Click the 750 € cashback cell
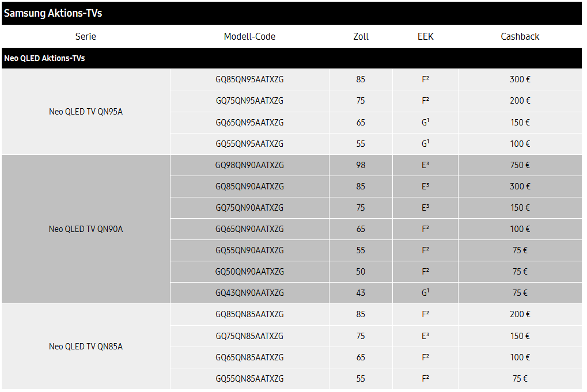587x392 pixels. pos(520,165)
